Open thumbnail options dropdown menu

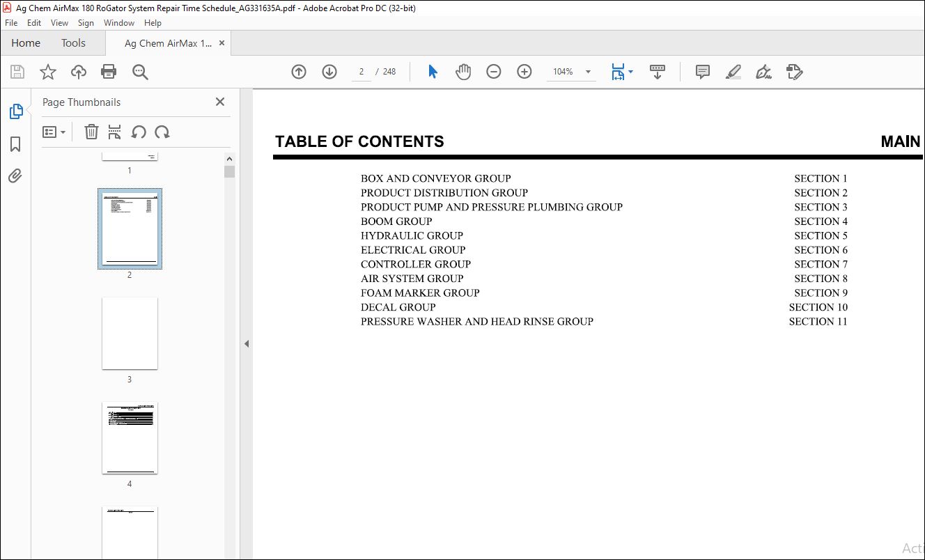click(54, 132)
